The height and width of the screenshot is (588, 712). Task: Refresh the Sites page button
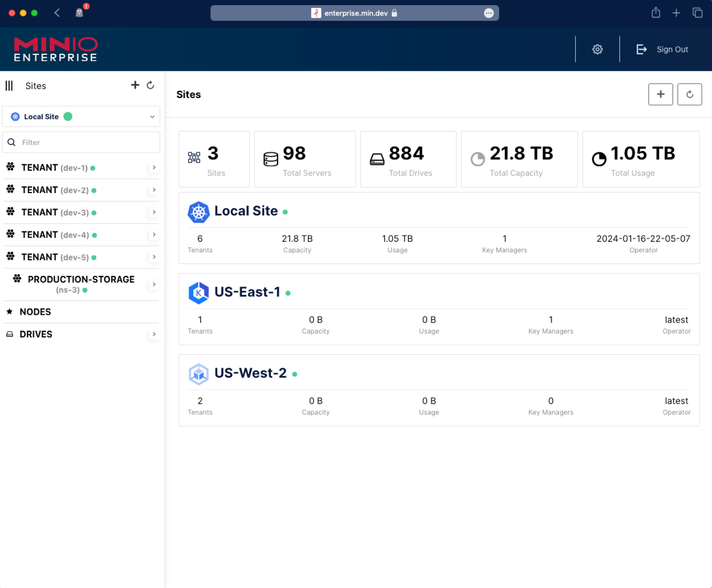click(689, 94)
